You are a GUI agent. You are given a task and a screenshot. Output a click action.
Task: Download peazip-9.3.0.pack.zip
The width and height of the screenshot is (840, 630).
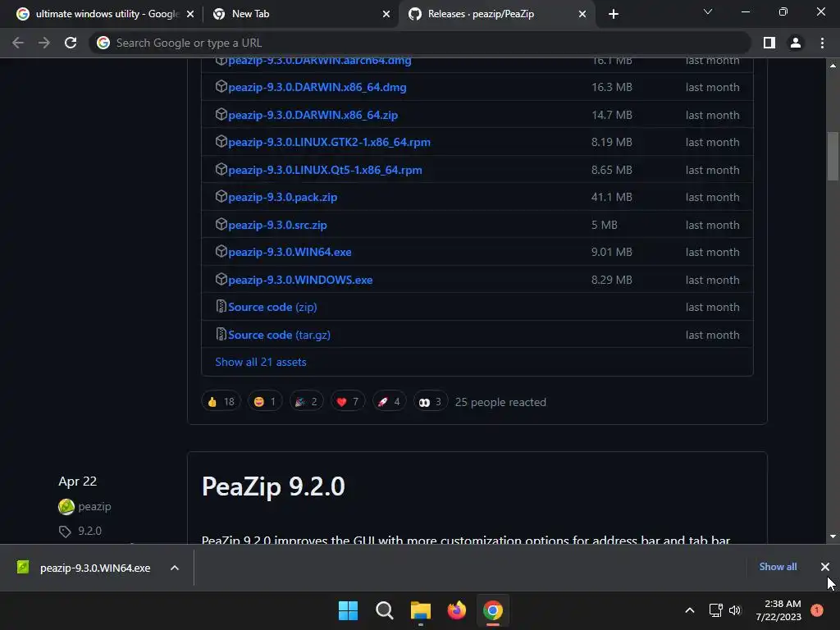(283, 198)
